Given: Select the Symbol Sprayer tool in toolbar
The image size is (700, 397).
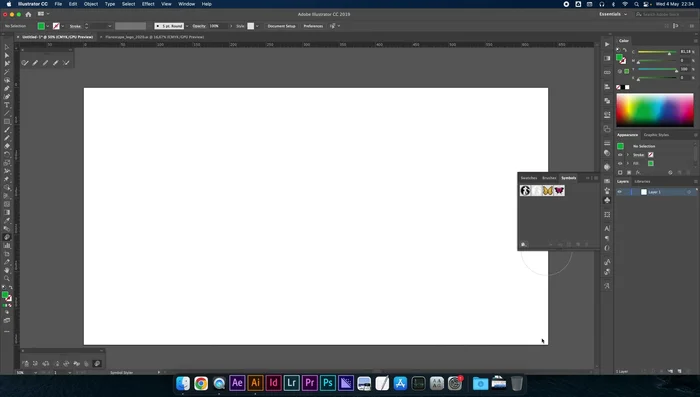Looking at the screenshot, I should (x=7, y=237).
